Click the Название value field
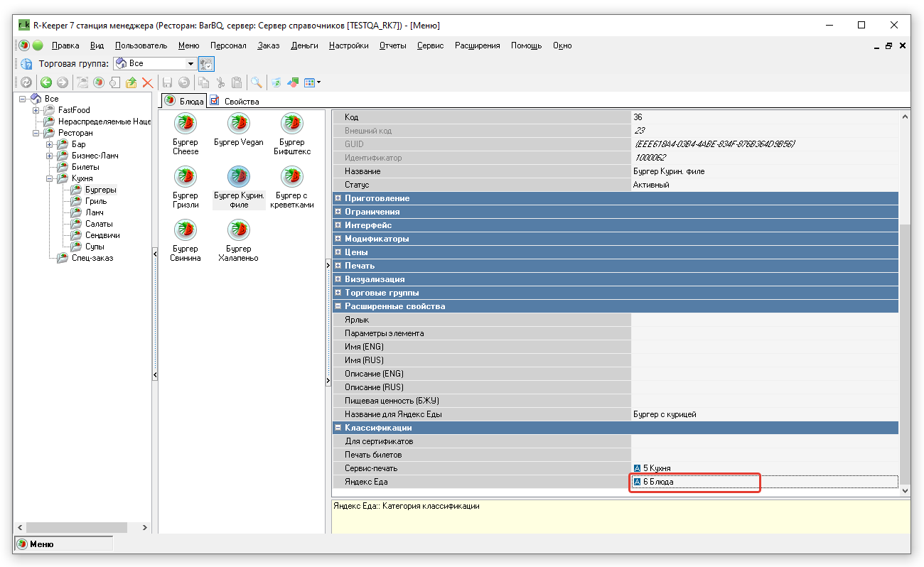This screenshot has height=567, width=924. point(764,171)
